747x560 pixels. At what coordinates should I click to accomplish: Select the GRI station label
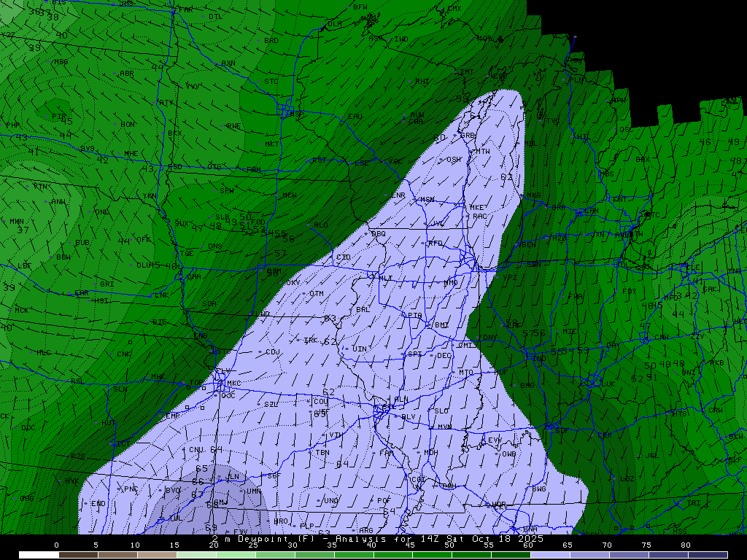click(x=107, y=284)
